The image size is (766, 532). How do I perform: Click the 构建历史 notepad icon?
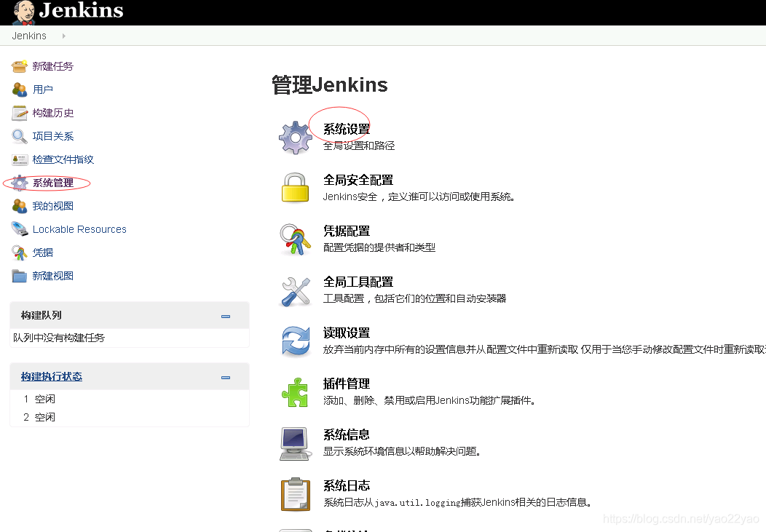[20, 113]
